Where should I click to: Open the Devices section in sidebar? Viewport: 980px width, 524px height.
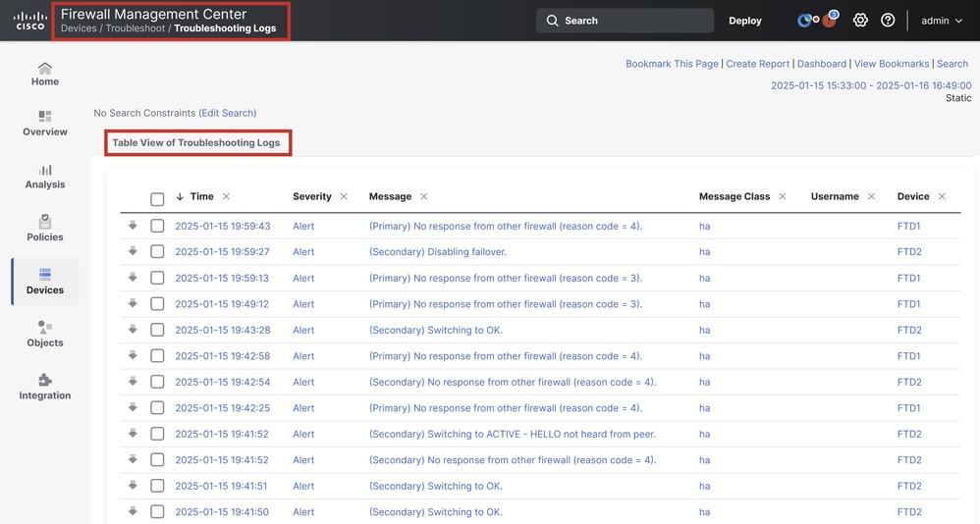[45, 282]
